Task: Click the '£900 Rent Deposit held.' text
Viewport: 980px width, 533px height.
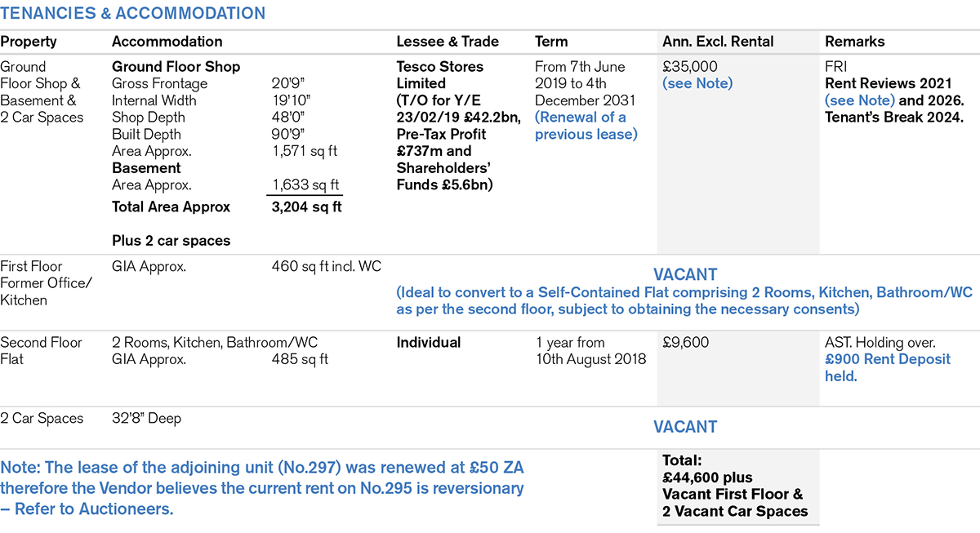Action: 887,367
